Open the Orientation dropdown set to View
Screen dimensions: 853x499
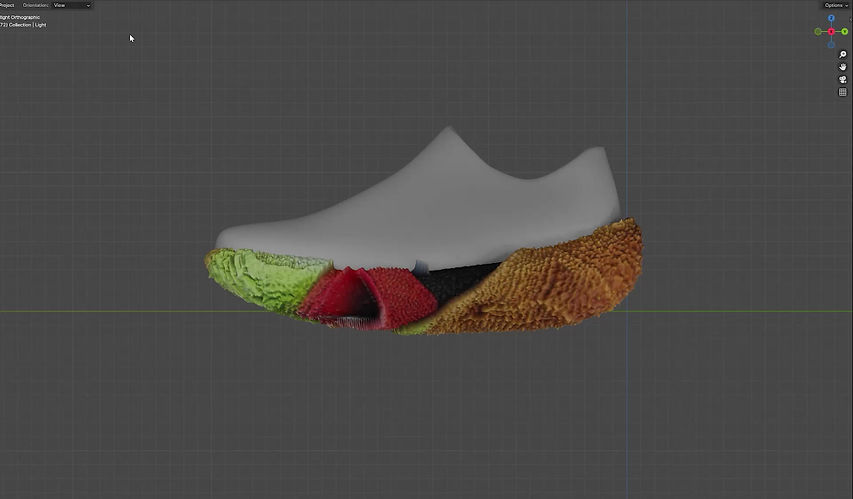pyautogui.click(x=72, y=5)
